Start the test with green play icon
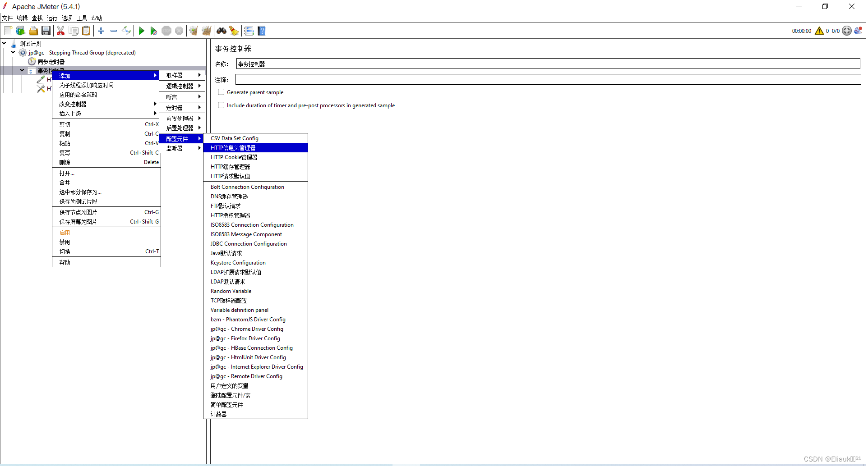The width and height of the screenshot is (868, 466). point(141,31)
